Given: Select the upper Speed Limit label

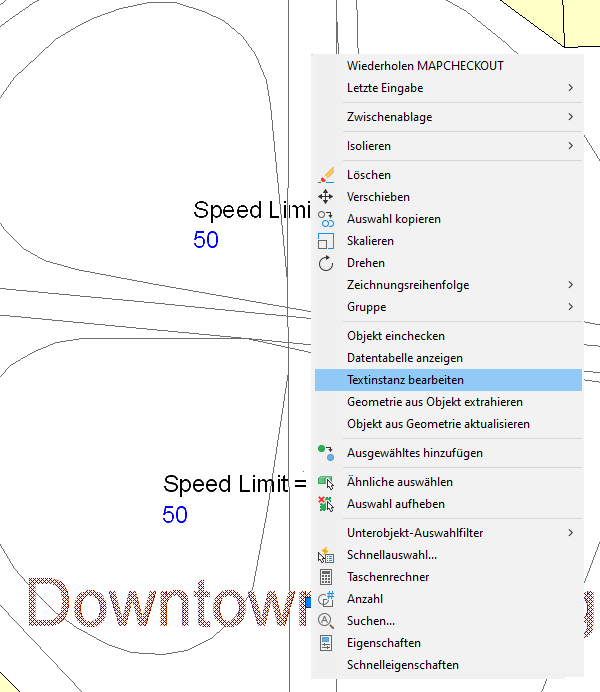Looking at the screenshot, I should click(x=252, y=210).
